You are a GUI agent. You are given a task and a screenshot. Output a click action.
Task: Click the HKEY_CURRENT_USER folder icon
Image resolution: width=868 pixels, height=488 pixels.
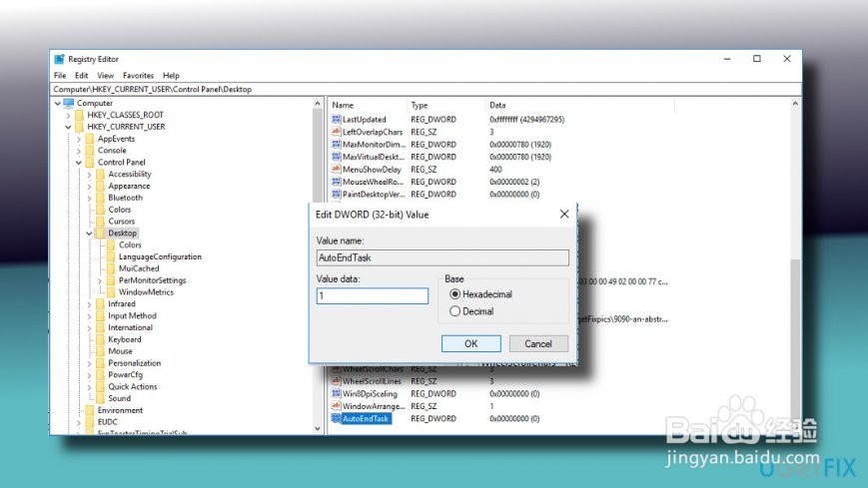tap(79, 127)
